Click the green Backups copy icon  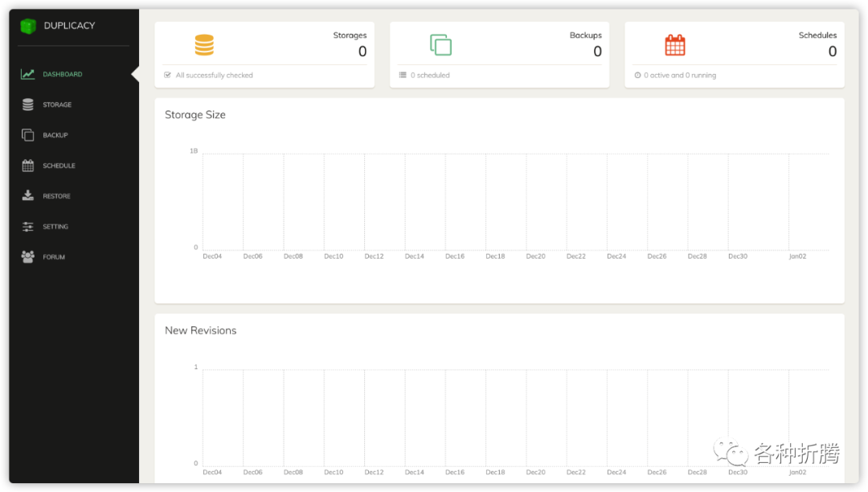[440, 45]
